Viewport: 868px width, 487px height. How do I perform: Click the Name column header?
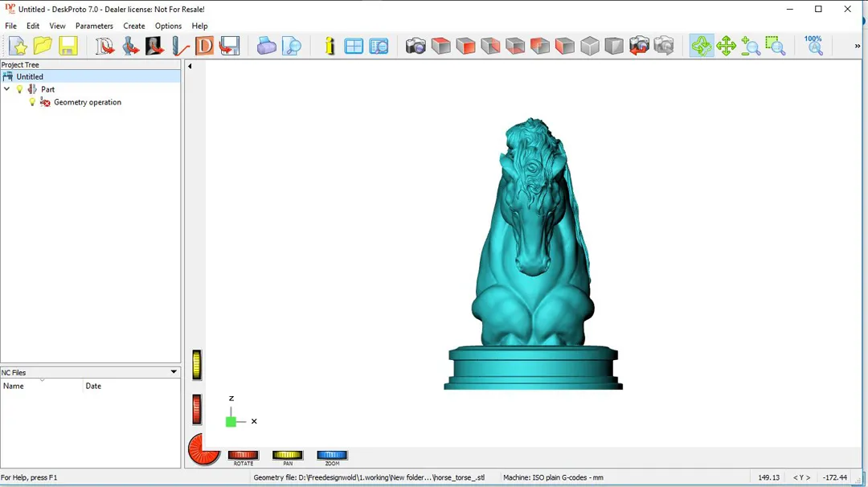pyautogui.click(x=42, y=386)
